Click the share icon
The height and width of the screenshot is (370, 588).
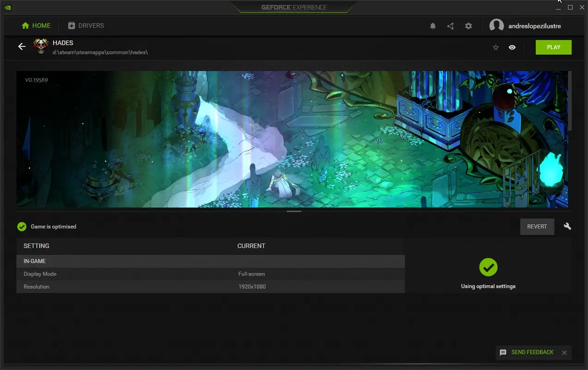coord(450,26)
